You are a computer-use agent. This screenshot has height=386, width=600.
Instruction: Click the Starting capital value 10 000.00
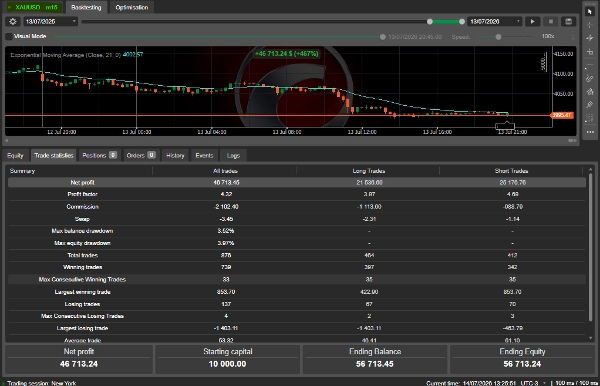point(227,364)
